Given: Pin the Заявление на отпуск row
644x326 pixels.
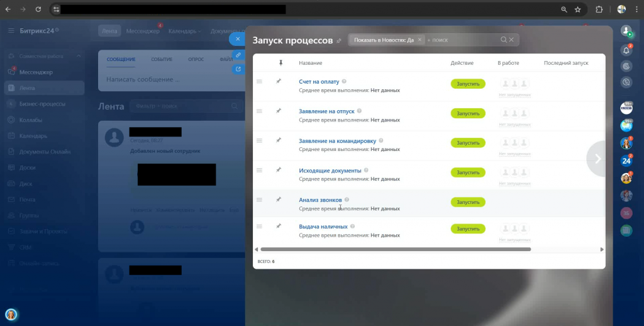Looking at the screenshot, I should [x=279, y=111].
